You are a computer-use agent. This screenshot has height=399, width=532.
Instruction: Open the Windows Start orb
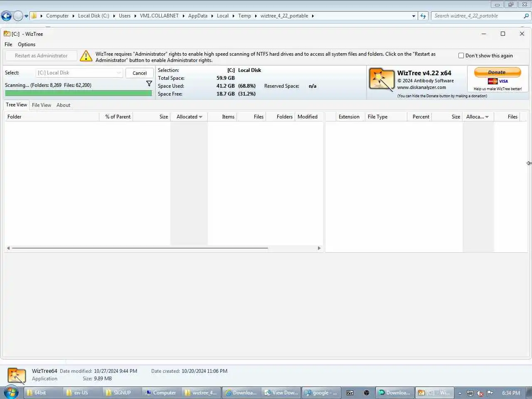point(11,392)
